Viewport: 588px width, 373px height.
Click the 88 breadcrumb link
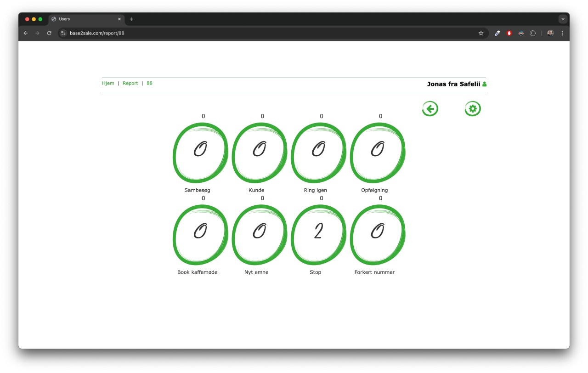(149, 83)
